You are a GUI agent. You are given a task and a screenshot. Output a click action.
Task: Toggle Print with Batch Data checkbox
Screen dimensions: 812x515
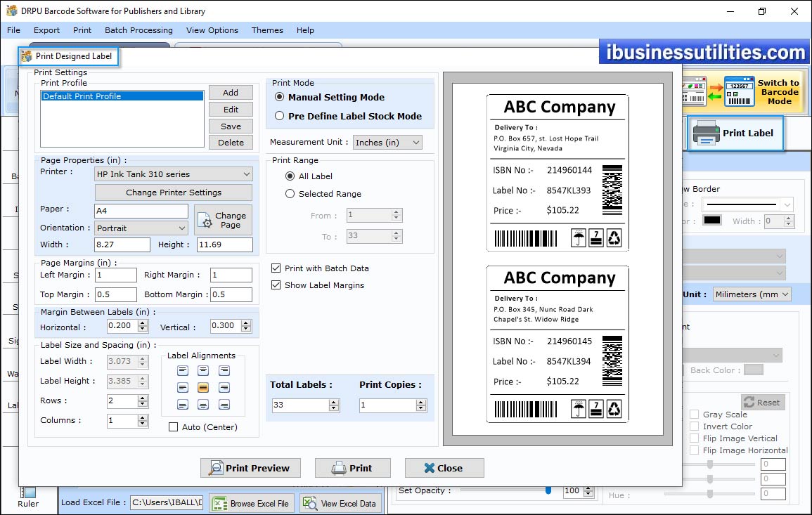276,268
